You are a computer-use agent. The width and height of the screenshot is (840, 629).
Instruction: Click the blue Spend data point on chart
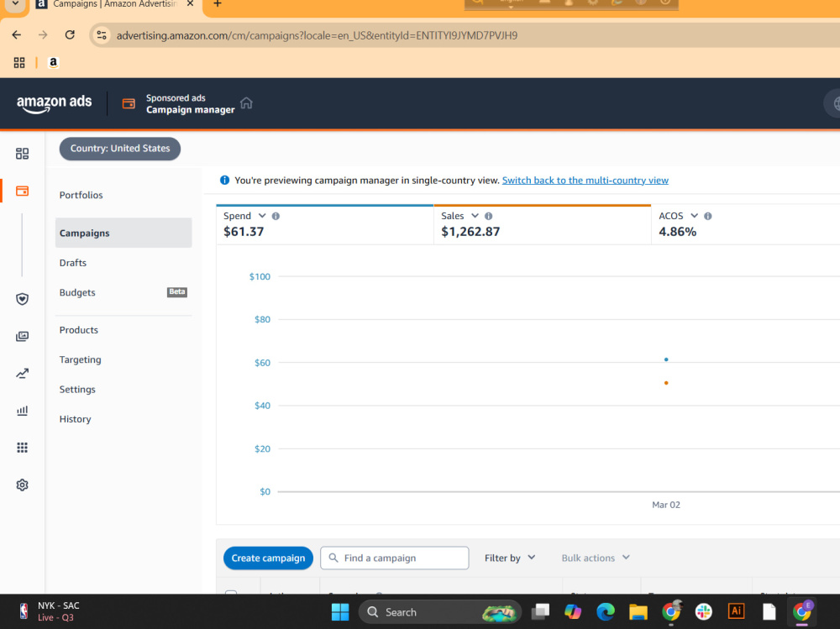666,359
